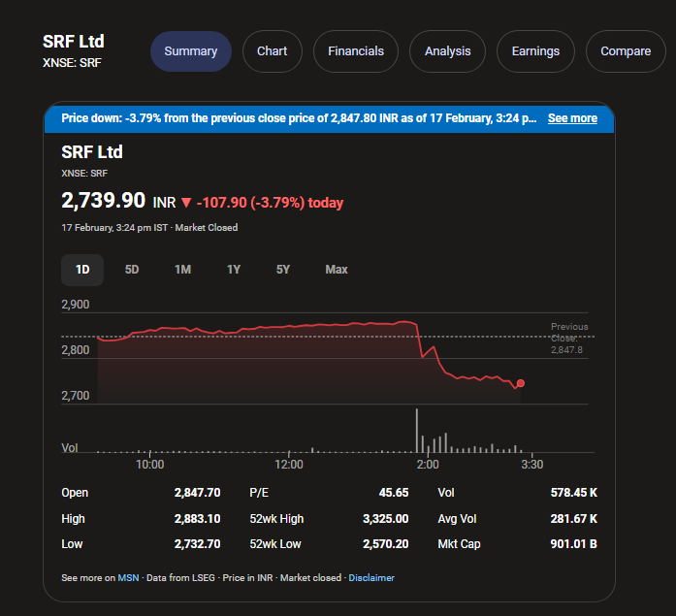Click the Open value 2,847.70
The width and height of the screenshot is (676, 616).
[x=197, y=493]
